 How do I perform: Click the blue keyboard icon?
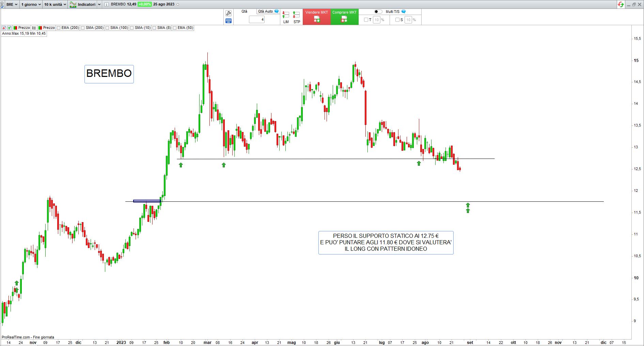tap(228, 21)
